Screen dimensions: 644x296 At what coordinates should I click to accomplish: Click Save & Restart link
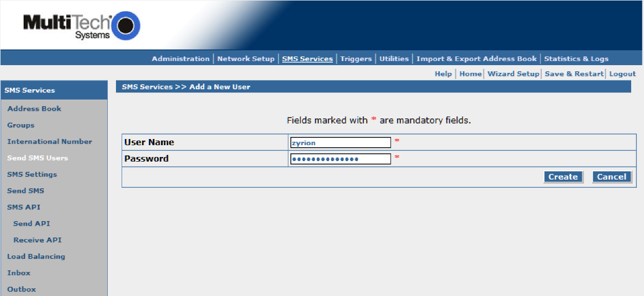(x=574, y=74)
